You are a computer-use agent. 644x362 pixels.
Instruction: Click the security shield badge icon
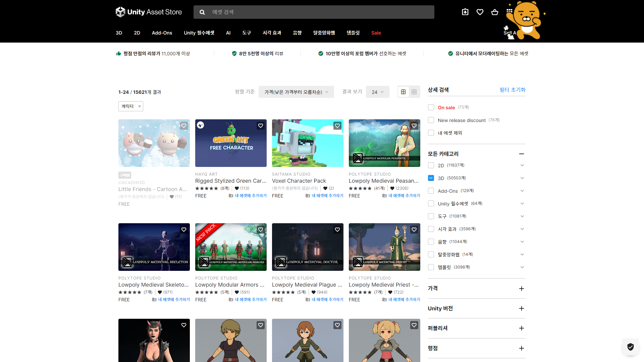click(x=630, y=347)
